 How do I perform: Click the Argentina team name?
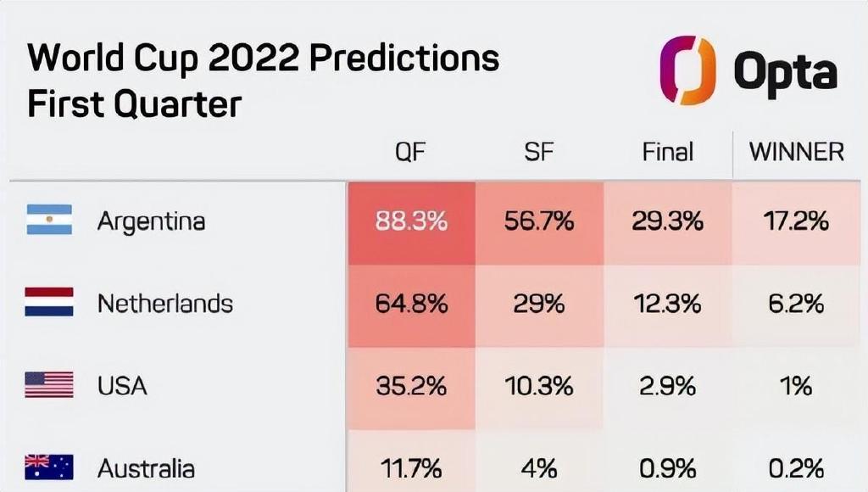pyautogui.click(x=151, y=221)
